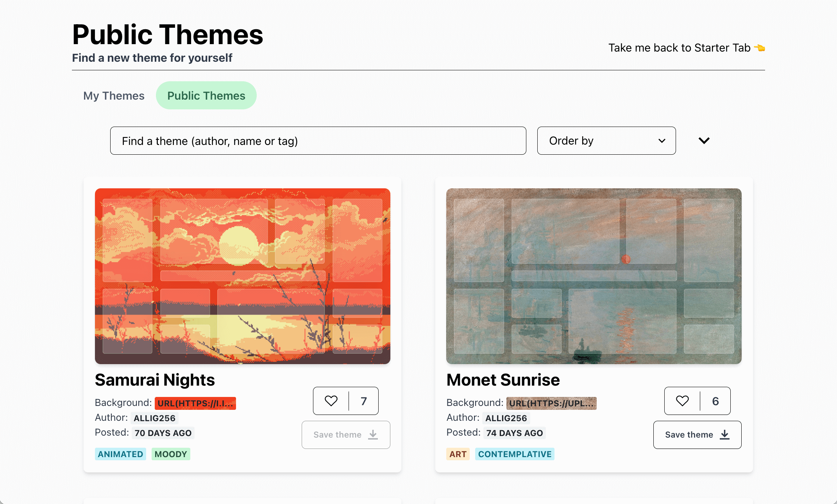This screenshot has height=504, width=837.
Task: Click heart icon on Monet Sunrise
Action: (x=682, y=401)
